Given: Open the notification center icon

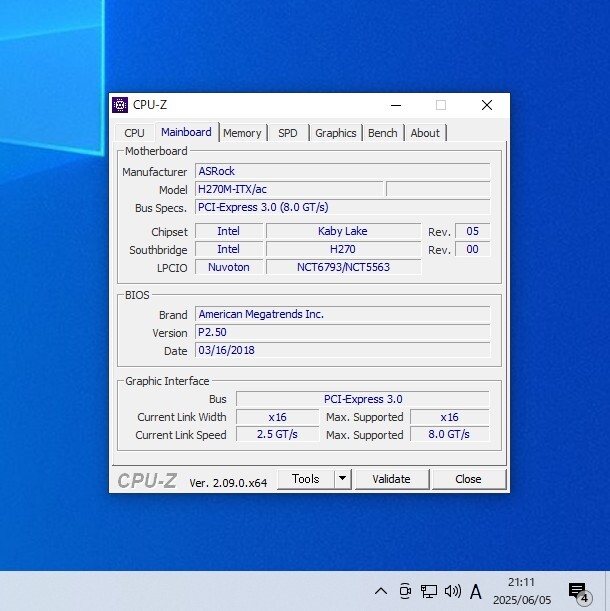Looking at the screenshot, I should [x=580, y=592].
